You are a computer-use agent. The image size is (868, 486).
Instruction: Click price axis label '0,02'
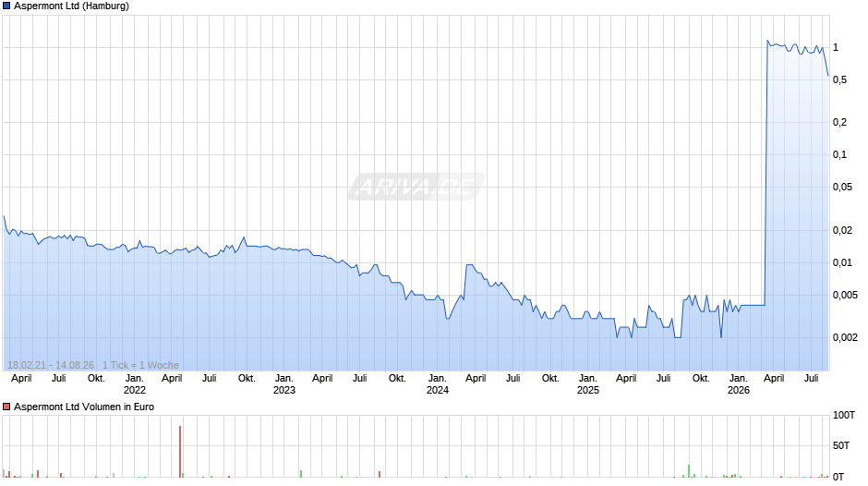click(x=842, y=230)
